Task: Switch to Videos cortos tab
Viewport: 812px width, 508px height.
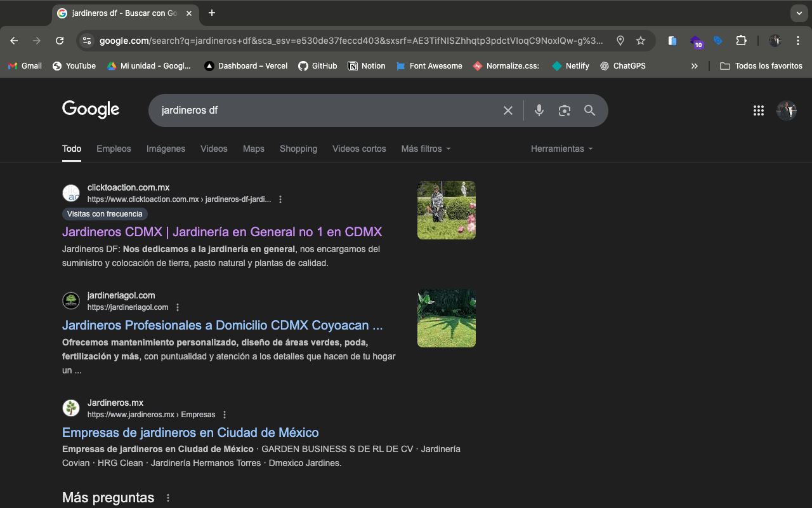Action: coord(359,149)
